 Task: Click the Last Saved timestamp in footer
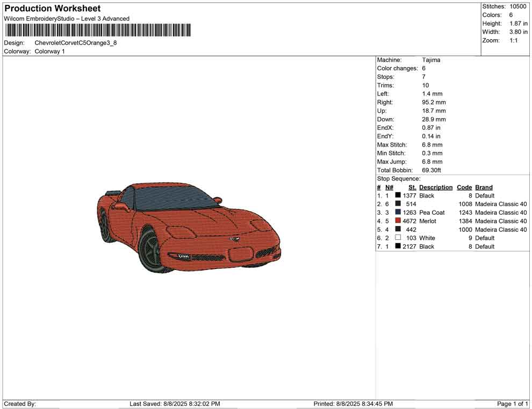point(175,404)
